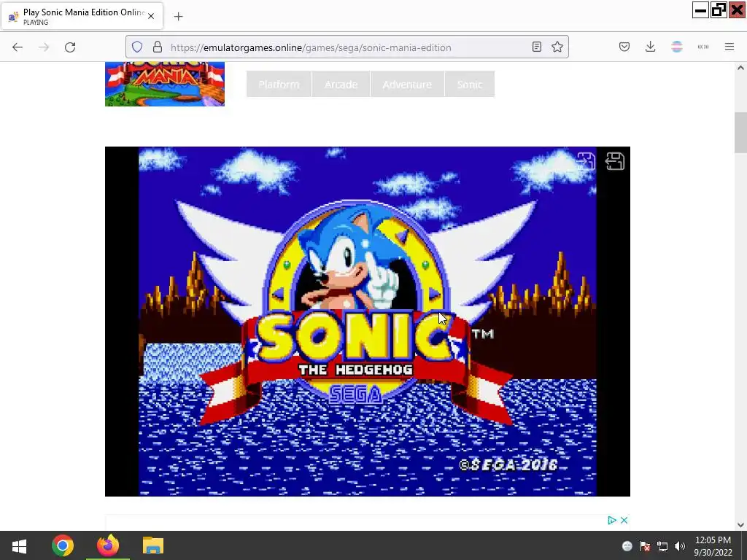The width and height of the screenshot is (747, 560).
Task: Click the Platform tag button
Action: point(279,85)
